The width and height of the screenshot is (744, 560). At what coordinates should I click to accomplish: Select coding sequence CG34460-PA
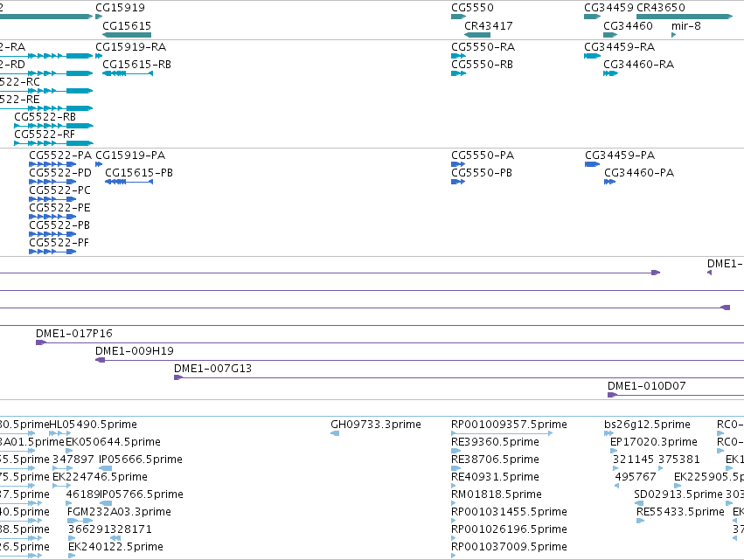point(639,173)
